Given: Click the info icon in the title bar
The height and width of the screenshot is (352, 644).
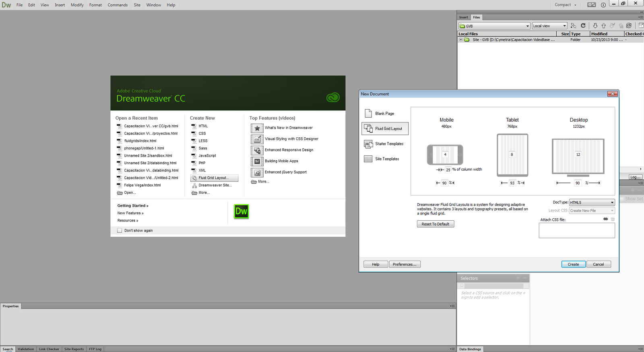Looking at the screenshot, I should pyautogui.click(x=603, y=5).
